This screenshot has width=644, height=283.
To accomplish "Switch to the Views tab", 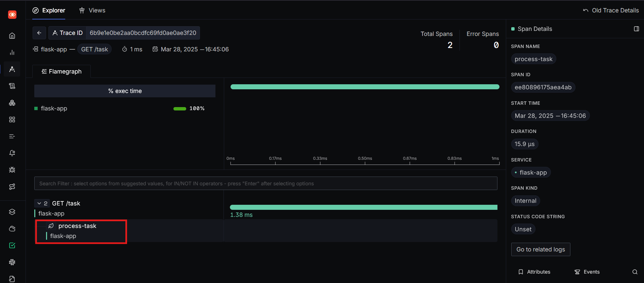I will tap(92, 10).
